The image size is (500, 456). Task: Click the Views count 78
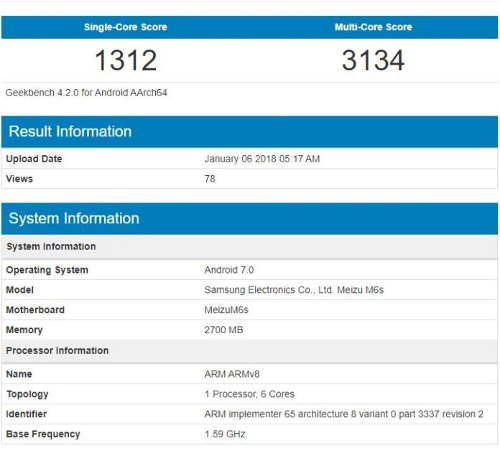click(x=210, y=179)
